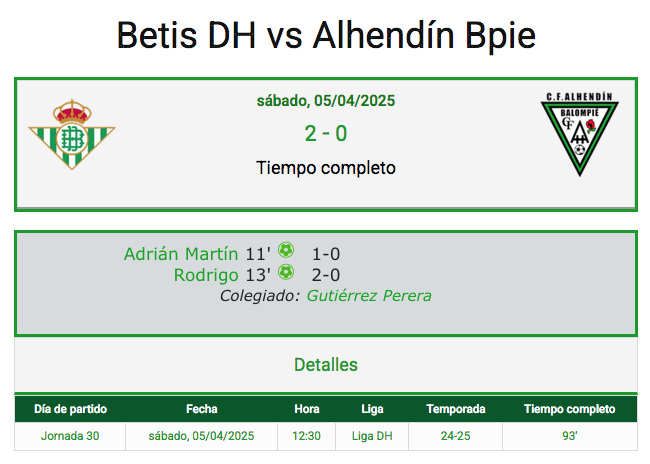Viewport: 650px width, 464px height.
Task: Click the Tiempo completo status text
Action: pos(325,168)
